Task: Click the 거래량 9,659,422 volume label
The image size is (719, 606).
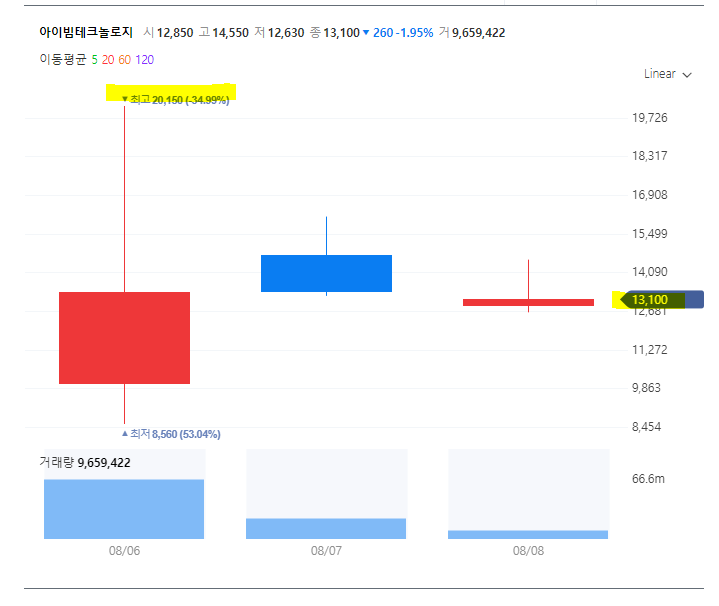Action: coord(85,463)
